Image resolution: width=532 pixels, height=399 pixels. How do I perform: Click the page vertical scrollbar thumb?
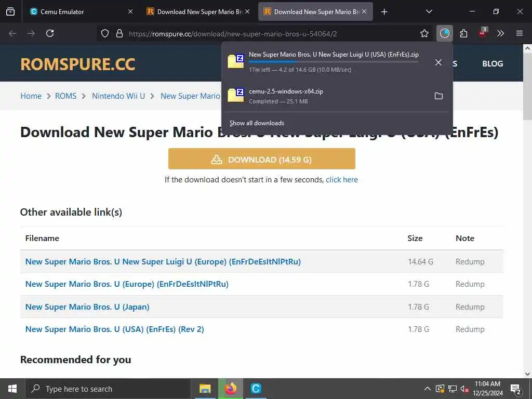coord(527,86)
